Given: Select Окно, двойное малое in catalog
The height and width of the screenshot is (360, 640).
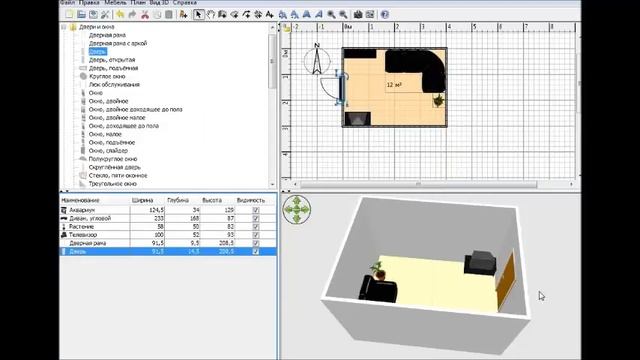Looking at the screenshot, I should tap(117, 118).
